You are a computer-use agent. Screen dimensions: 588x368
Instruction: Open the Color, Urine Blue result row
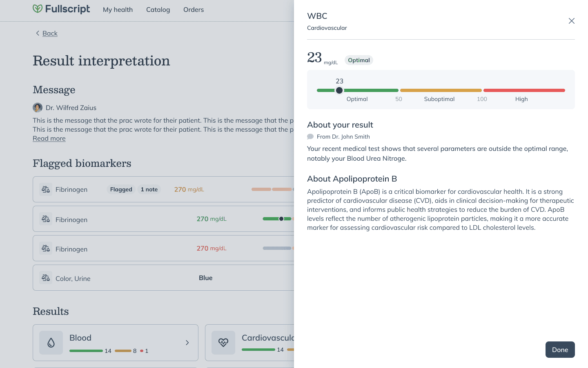[163, 278]
